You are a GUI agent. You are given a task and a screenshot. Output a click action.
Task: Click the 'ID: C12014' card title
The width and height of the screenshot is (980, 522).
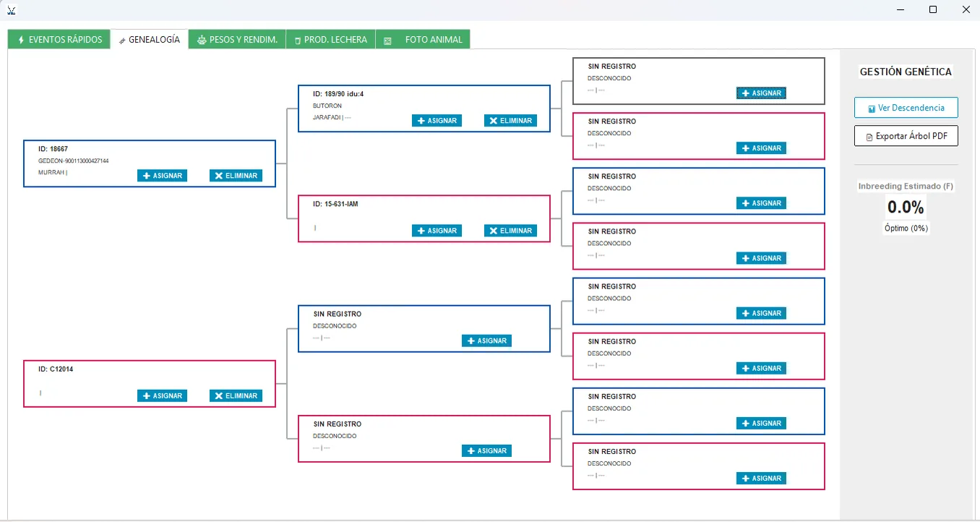tap(56, 369)
